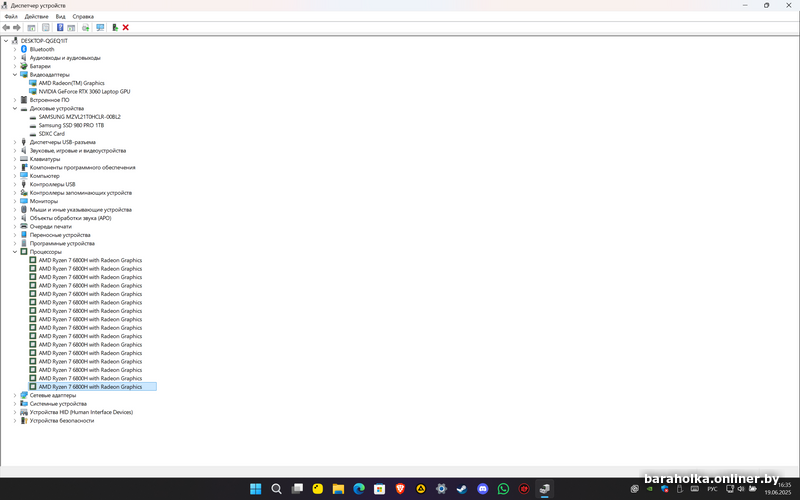Open taskbar Search magnifier
Screen dimensions: 800x500
coord(276,489)
